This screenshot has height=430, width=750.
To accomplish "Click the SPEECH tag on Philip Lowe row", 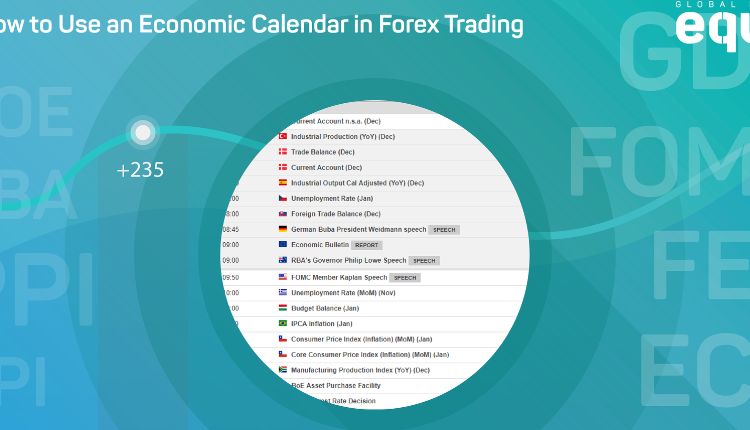I will pyautogui.click(x=424, y=260).
